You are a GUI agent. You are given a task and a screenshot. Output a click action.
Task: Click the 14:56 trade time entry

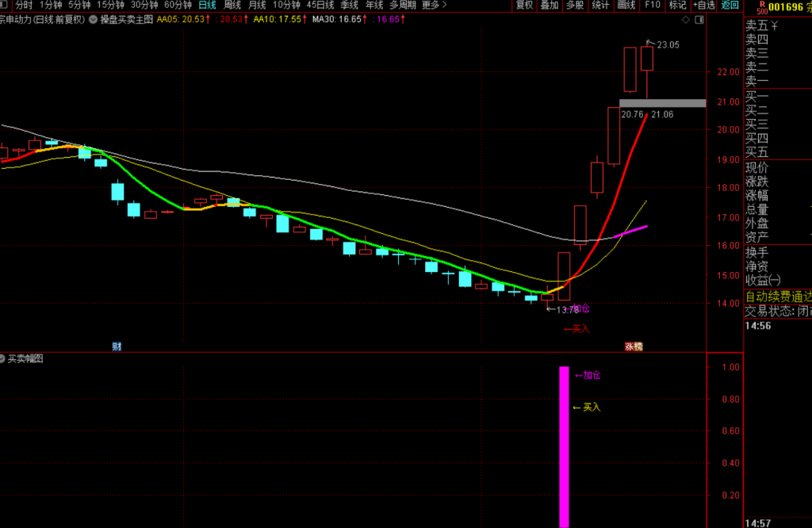757,326
